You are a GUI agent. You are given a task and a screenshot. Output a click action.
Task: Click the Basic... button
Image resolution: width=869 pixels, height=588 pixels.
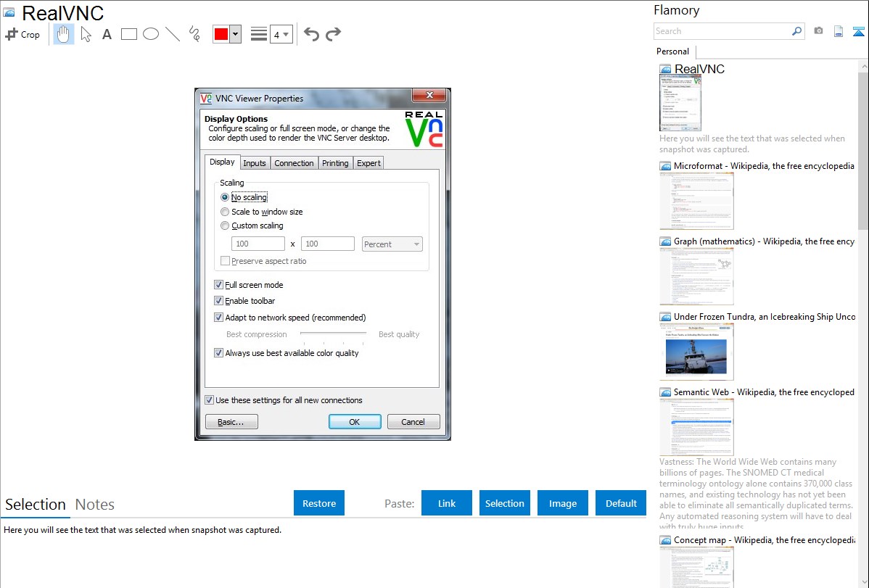(x=231, y=422)
